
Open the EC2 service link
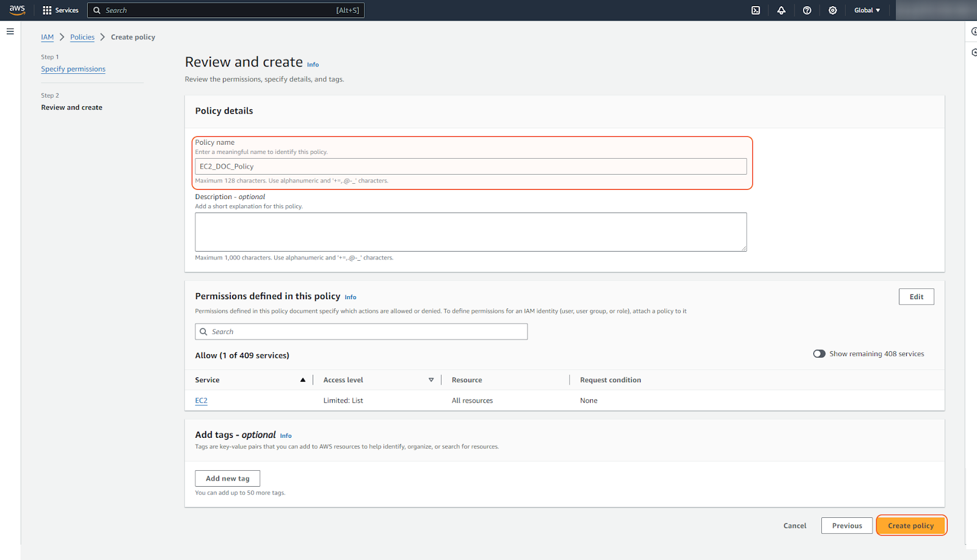tap(201, 401)
